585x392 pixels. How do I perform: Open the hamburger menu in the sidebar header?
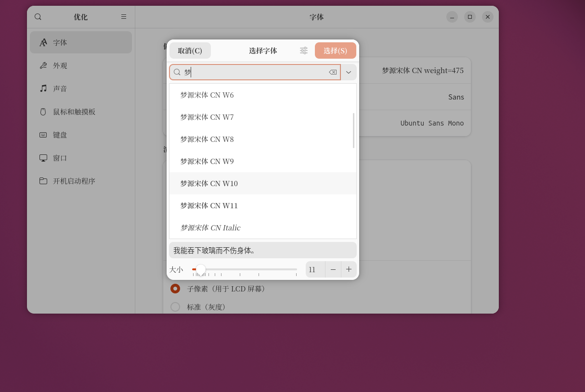pyautogui.click(x=124, y=17)
